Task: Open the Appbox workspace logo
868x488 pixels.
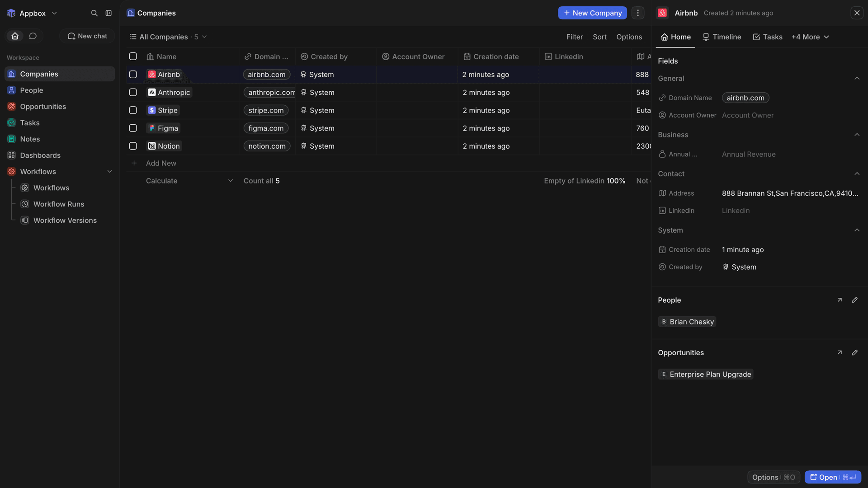Action: tap(11, 13)
